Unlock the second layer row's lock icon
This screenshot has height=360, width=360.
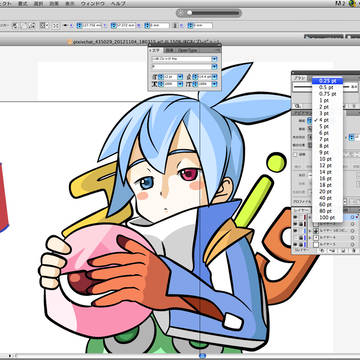tap(301, 224)
